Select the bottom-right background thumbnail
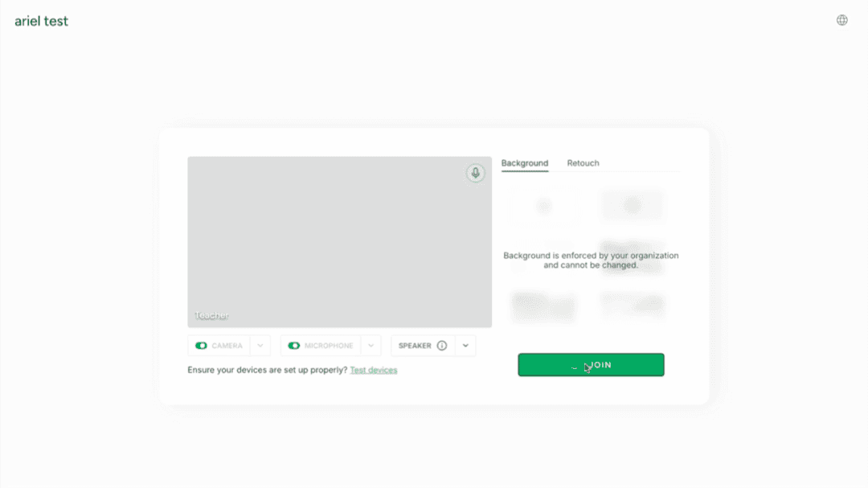 pyautogui.click(x=633, y=306)
